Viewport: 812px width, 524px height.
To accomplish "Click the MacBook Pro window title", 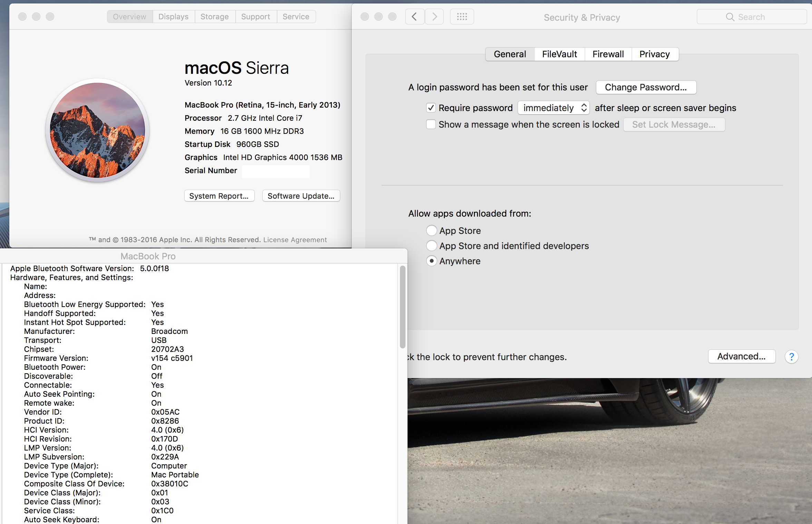I will [x=148, y=256].
